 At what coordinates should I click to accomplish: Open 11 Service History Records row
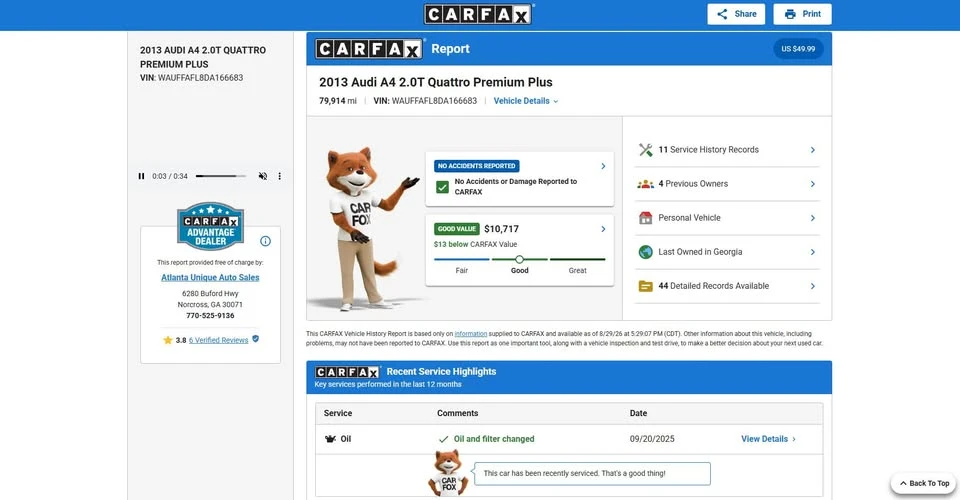727,150
